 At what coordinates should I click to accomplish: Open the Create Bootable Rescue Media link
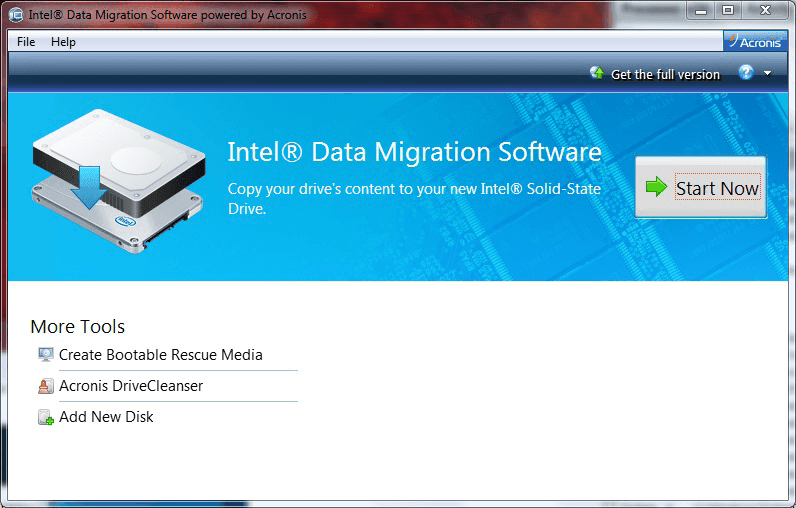(x=160, y=355)
